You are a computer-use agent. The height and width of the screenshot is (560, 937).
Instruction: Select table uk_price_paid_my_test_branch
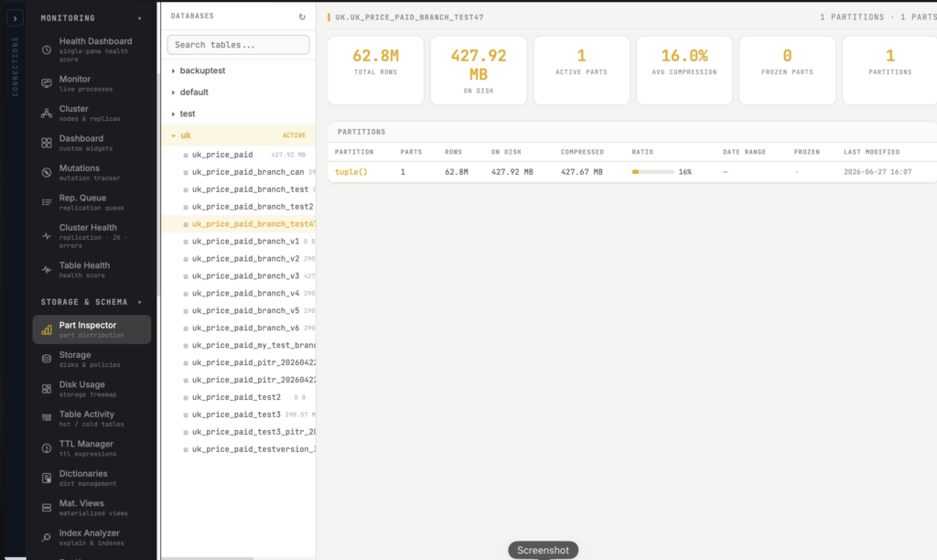click(x=239, y=345)
